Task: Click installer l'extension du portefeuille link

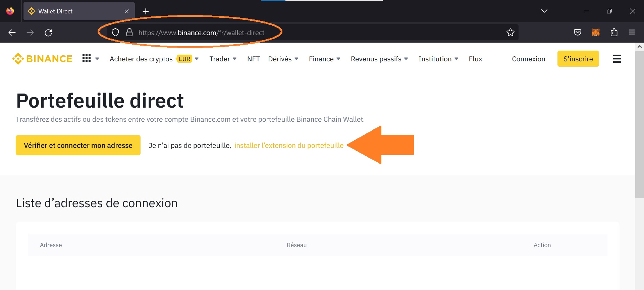Action: click(289, 146)
